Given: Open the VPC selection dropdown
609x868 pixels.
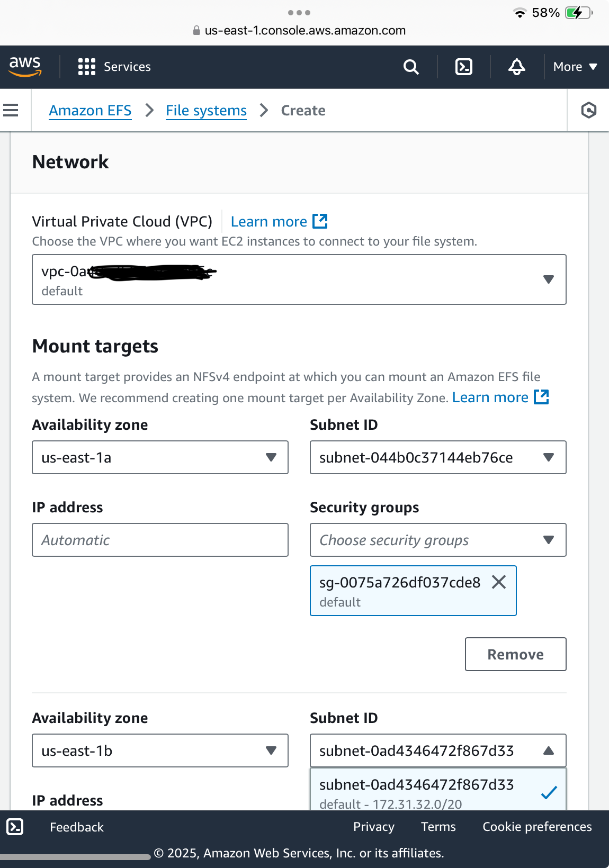Looking at the screenshot, I should tap(299, 279).
